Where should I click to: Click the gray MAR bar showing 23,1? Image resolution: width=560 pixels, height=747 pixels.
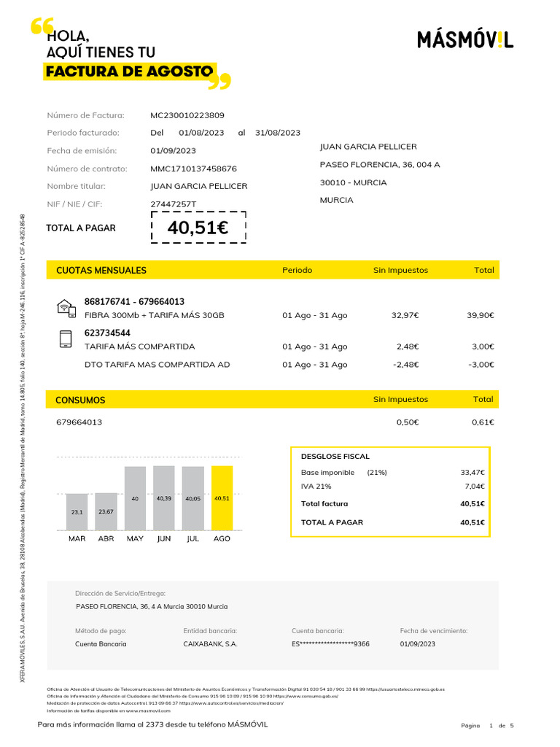point(77,512)
